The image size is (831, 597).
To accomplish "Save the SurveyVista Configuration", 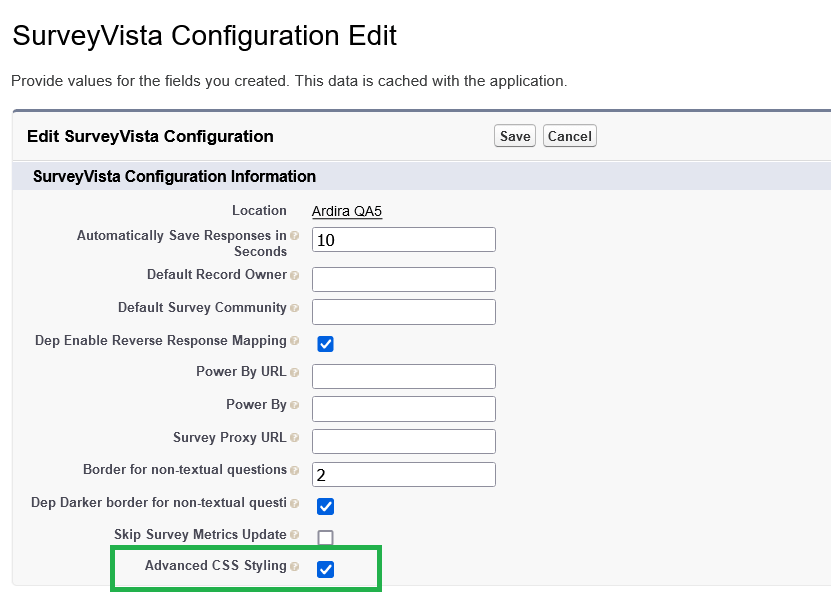I will point(514,135).
